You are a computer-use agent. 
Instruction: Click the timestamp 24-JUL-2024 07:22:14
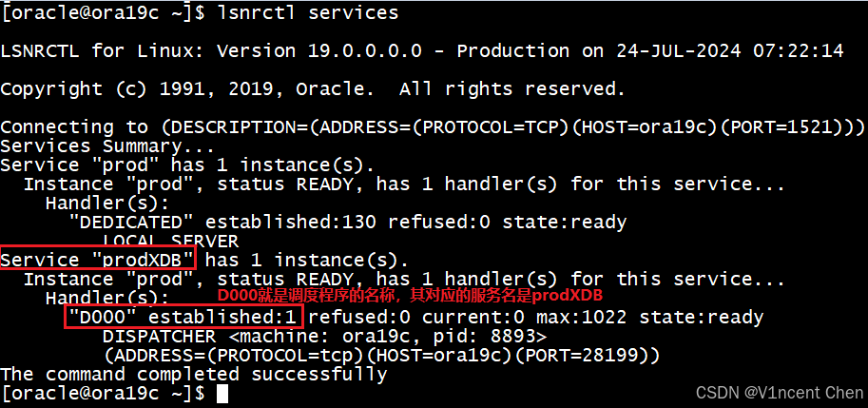(729, 51)
